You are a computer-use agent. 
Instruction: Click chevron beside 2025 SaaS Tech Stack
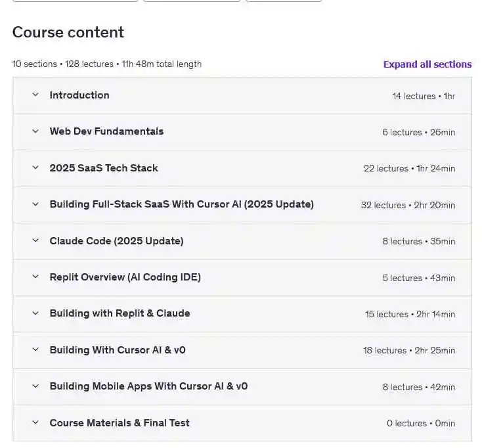pos(35,168)
